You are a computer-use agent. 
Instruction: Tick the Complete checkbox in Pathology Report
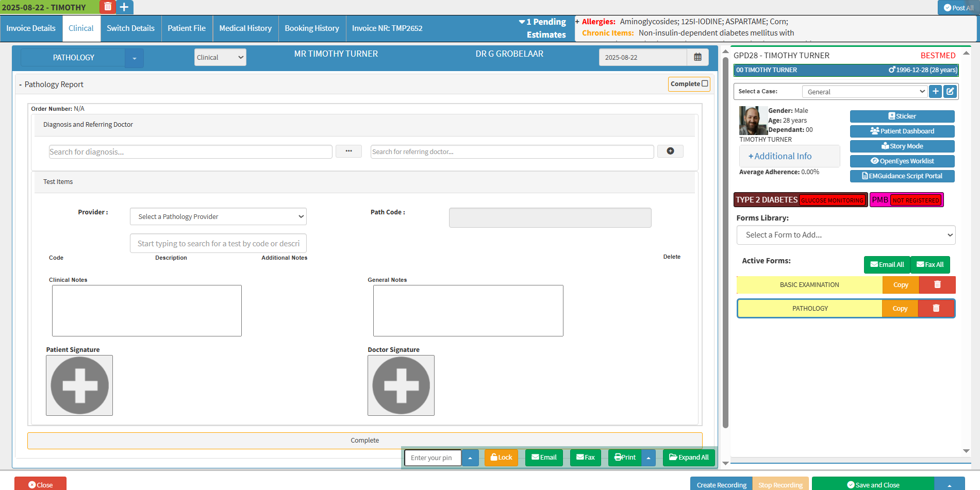point(705,83)
